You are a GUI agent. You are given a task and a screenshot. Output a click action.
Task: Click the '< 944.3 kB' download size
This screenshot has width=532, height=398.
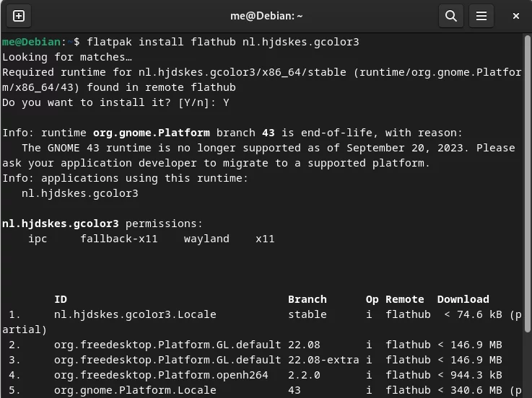point(470,375)
